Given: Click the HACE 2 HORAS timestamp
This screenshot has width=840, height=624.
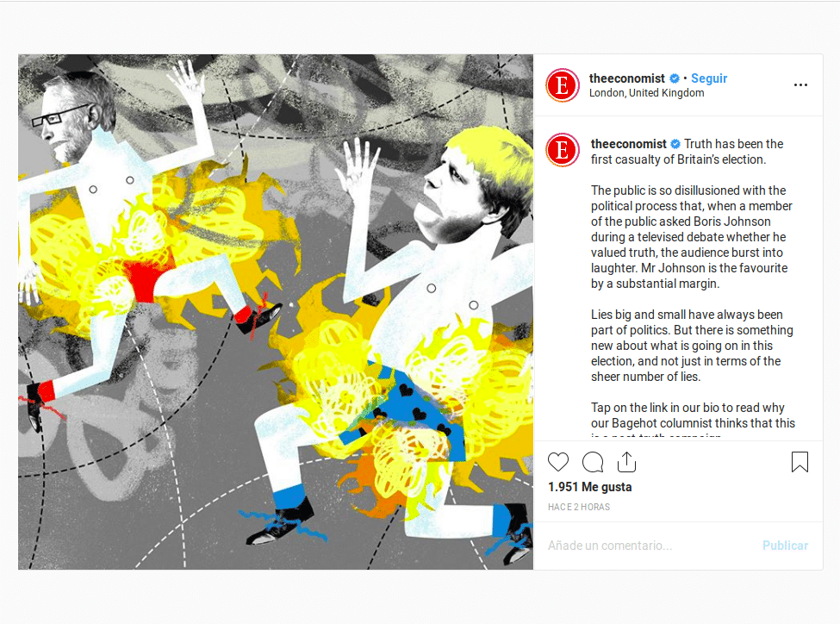Looking at the screenshot, I should [x=579, y=507].
